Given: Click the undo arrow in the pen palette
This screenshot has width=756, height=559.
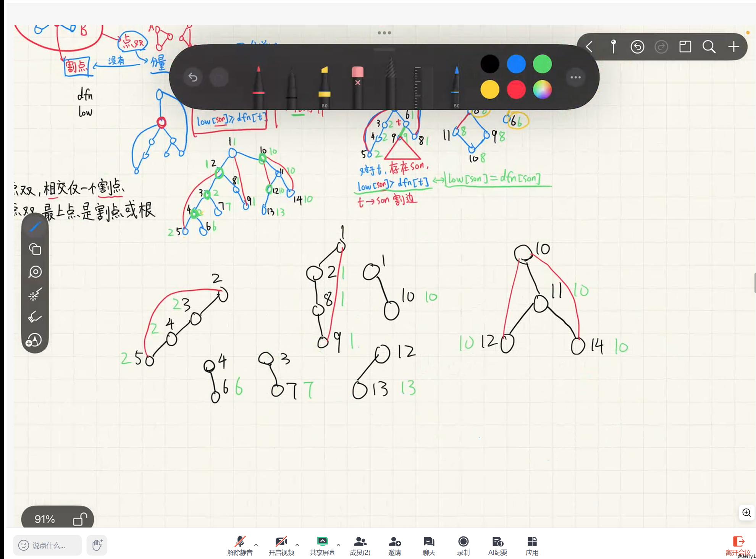Looking at the screenshot, I should click(x=193, y=78).
